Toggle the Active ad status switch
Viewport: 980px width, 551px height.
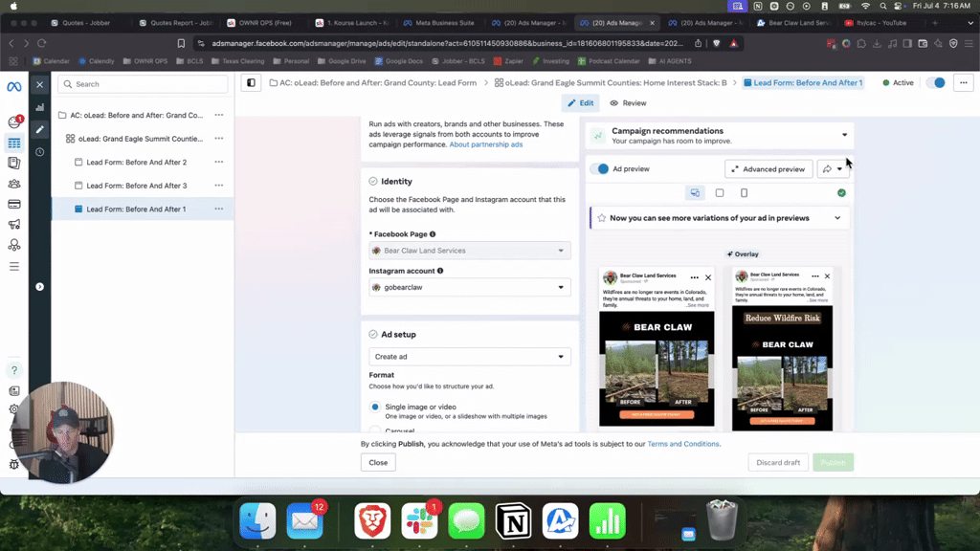[936, 82]
